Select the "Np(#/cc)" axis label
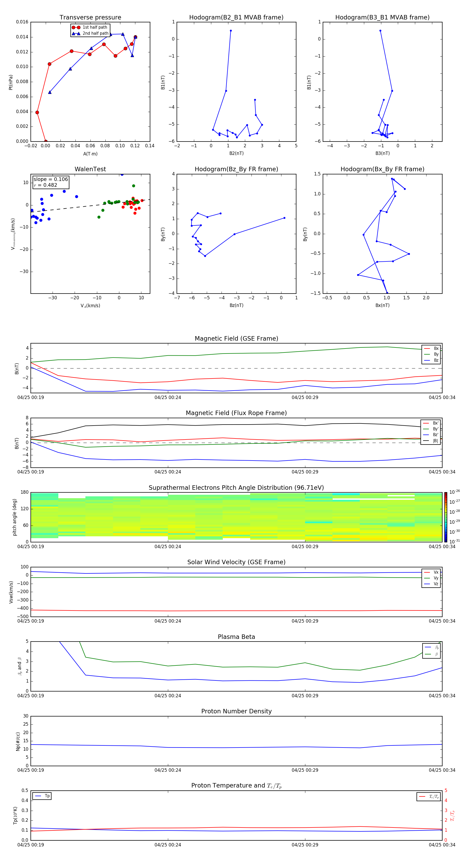The height and width of the screenshot is (868, 473). [18, 741]
